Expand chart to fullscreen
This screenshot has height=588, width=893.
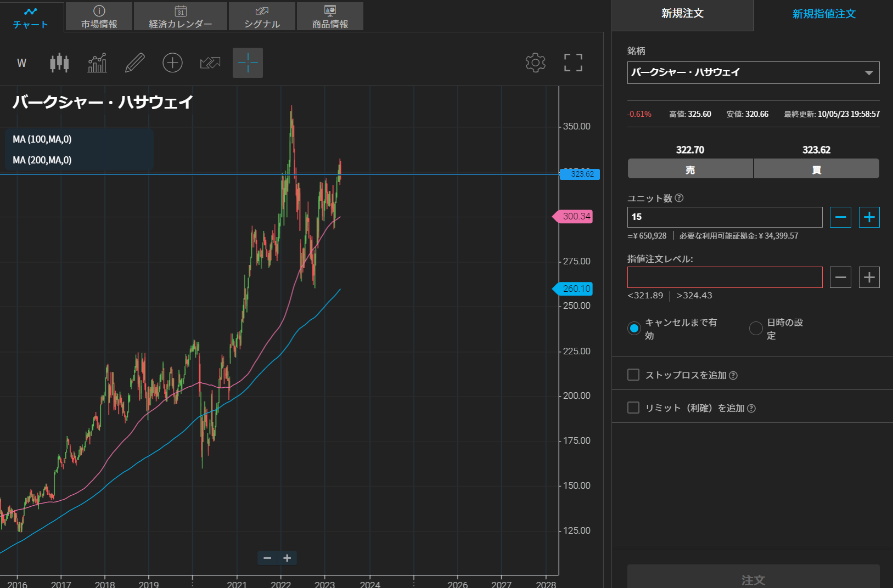click(573, 63)
